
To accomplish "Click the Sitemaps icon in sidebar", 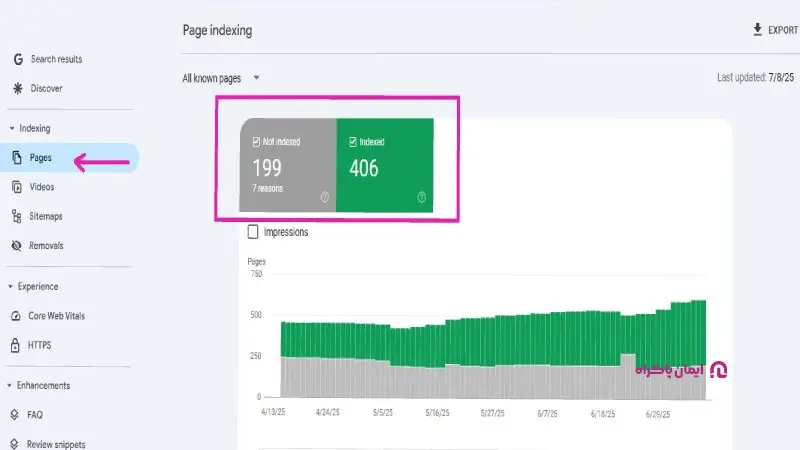I will (17, 216).
